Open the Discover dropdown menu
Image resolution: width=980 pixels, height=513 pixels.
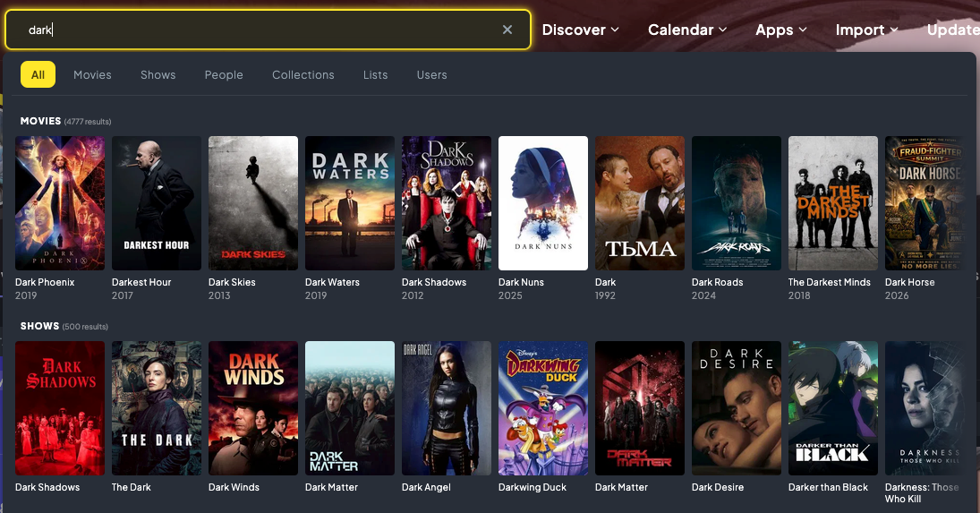click(x=580, y=30)
